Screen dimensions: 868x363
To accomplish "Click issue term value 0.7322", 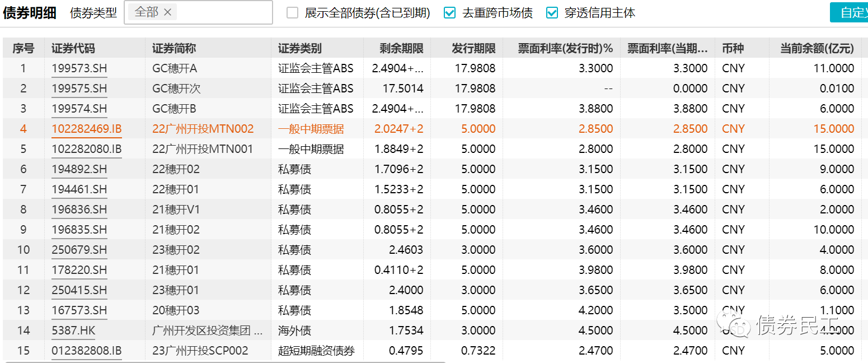I will pos(478,351).
